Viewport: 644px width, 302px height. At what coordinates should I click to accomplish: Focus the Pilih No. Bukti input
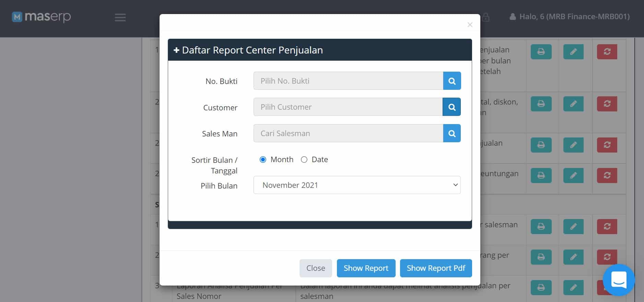pyautogui.click(x=348, y=81)
